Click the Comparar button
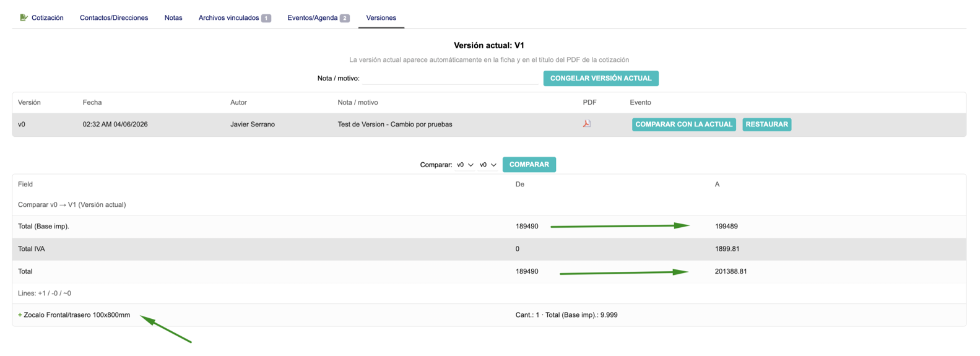The height and width of the screenshot is (356, 980). (529, 165)
